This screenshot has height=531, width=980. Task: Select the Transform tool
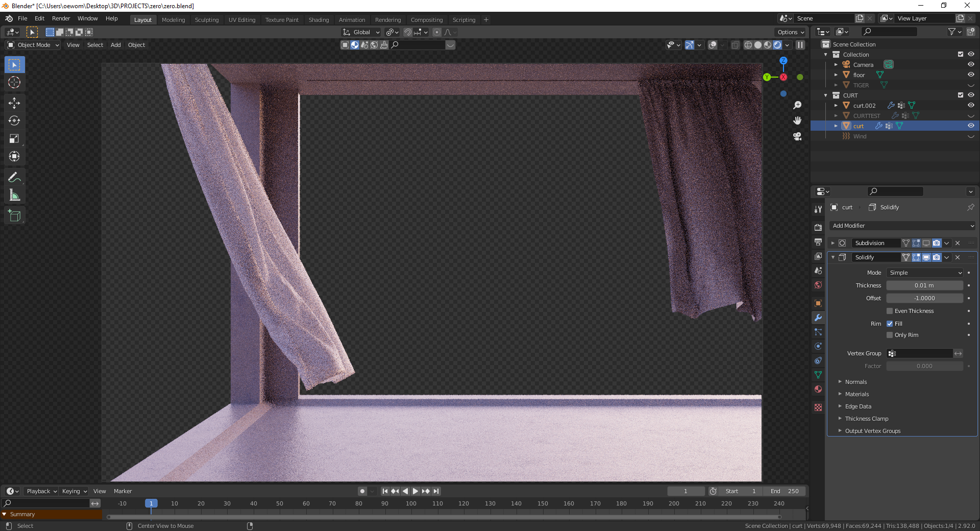(x=14, y=157)
